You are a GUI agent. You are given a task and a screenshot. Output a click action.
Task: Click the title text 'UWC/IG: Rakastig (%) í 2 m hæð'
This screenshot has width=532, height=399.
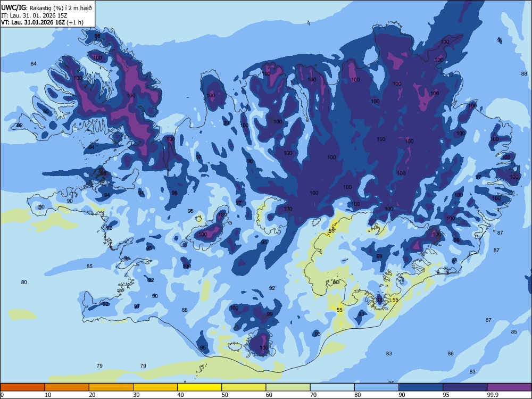tap(46, 7)
